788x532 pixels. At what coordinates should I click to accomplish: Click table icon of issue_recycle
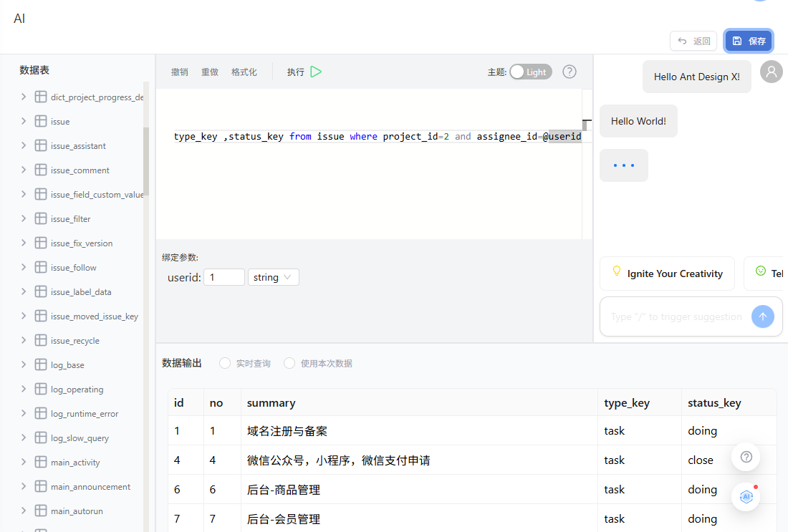tap(41, 341)
